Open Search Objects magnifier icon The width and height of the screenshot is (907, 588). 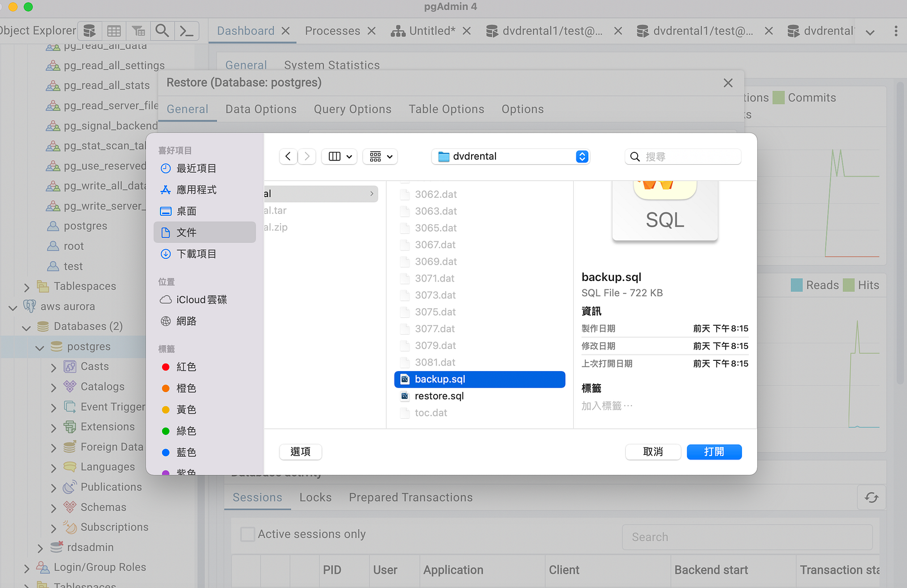[162, 31]
